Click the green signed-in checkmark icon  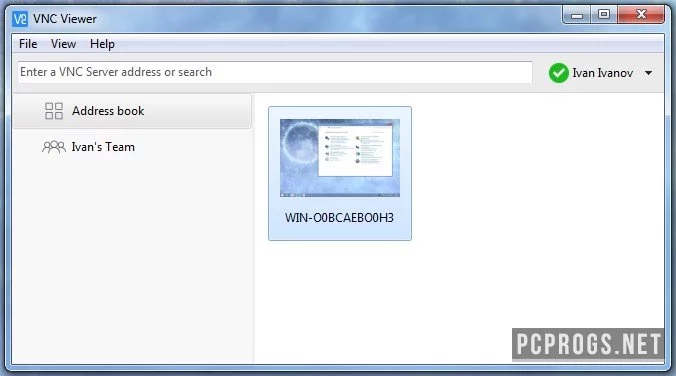coord(559,73)
